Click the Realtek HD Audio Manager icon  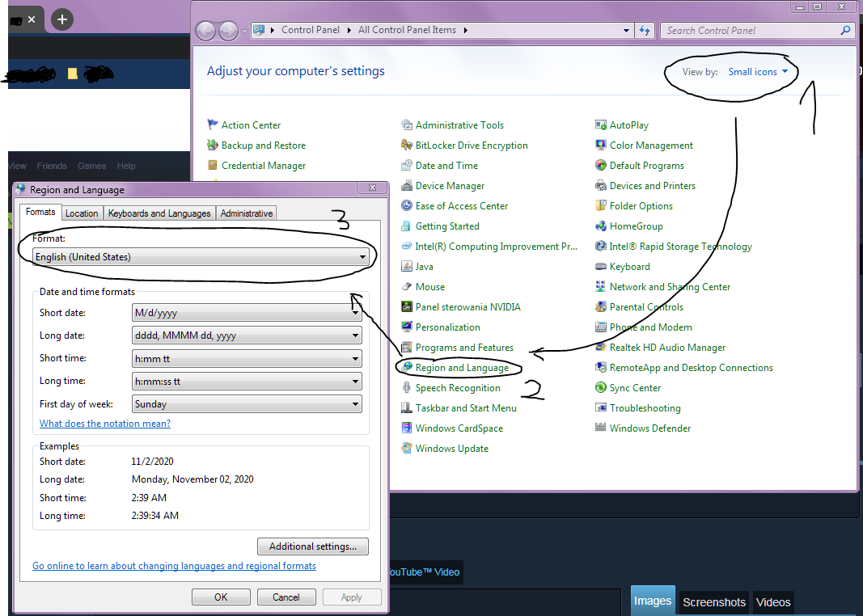[x=601, y=348]
